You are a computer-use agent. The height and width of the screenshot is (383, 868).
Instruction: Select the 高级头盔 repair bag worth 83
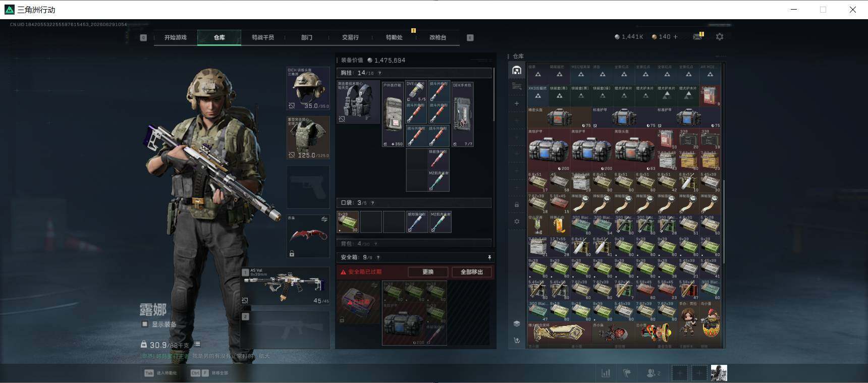pyautogui.click(x=635, y=150)
